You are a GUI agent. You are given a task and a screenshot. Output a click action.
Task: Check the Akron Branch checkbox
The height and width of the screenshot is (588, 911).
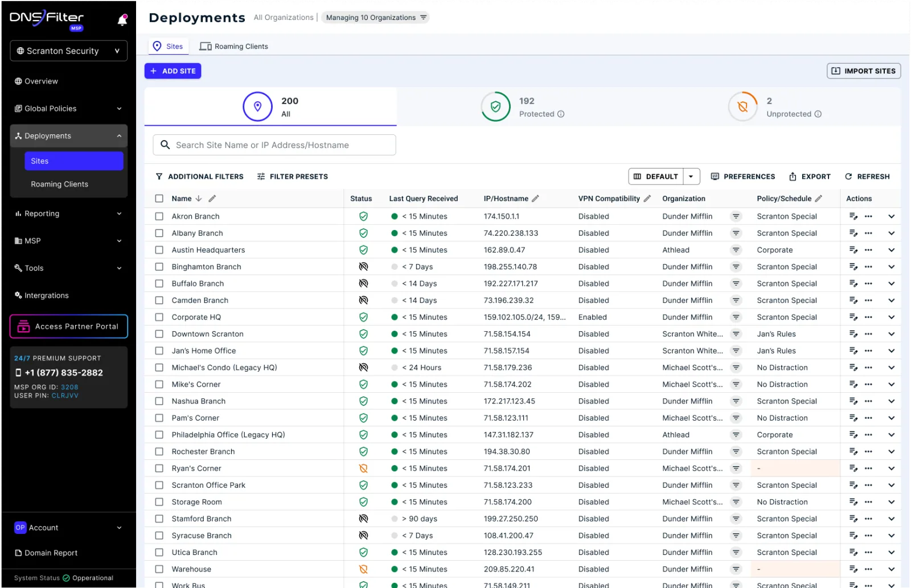(159, 216)
